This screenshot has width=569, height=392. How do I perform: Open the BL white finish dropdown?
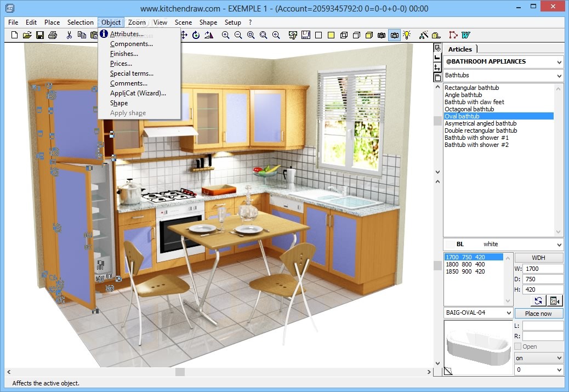click(559, 245)
